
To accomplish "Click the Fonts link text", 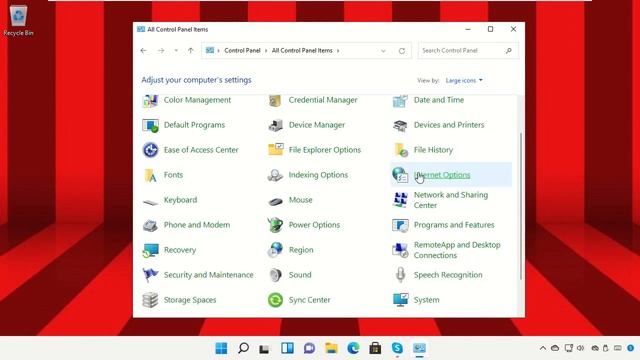I will 173,175.
